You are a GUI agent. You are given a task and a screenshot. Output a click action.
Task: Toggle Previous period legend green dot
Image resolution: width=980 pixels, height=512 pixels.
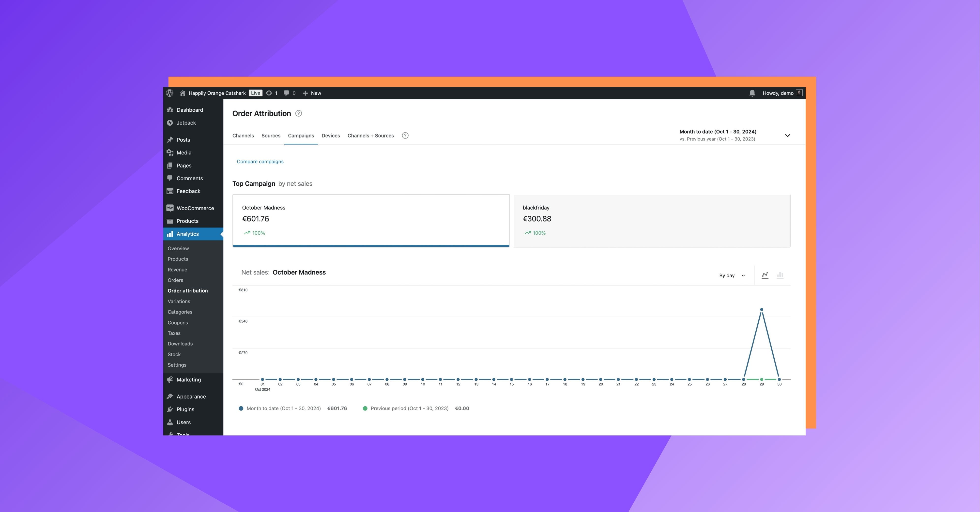coord(365,408)
